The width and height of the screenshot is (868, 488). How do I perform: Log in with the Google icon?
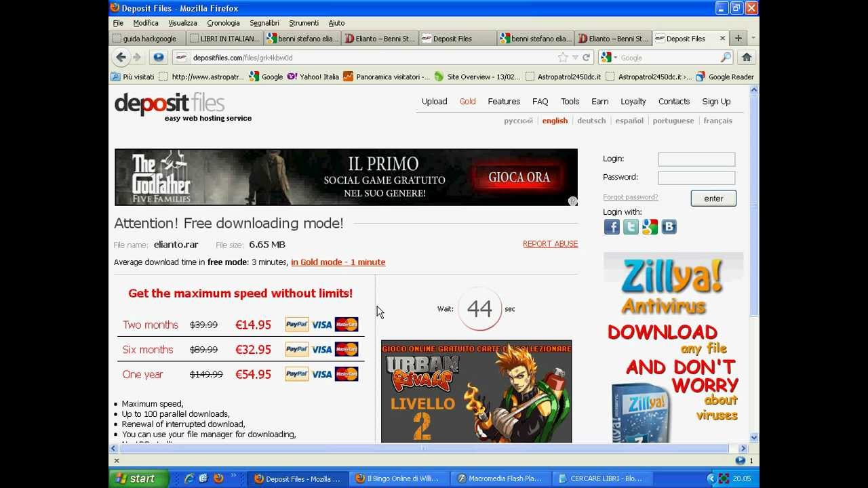650,227
